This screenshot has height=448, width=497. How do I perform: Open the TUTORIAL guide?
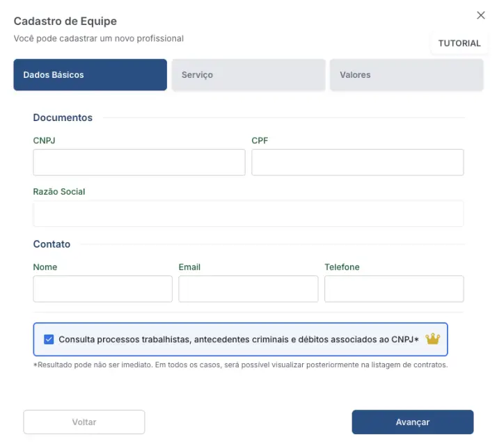click(459, 43)
